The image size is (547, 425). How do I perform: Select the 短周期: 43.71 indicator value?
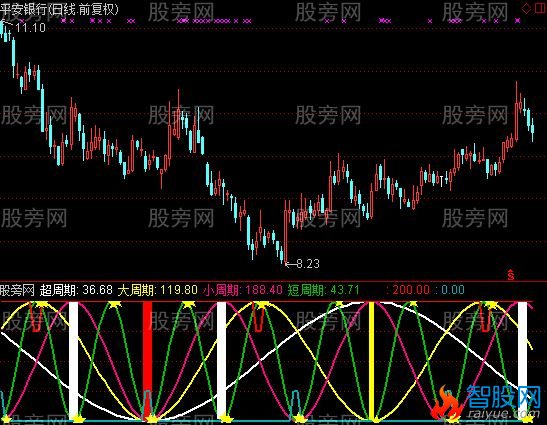tap(323, 290)
